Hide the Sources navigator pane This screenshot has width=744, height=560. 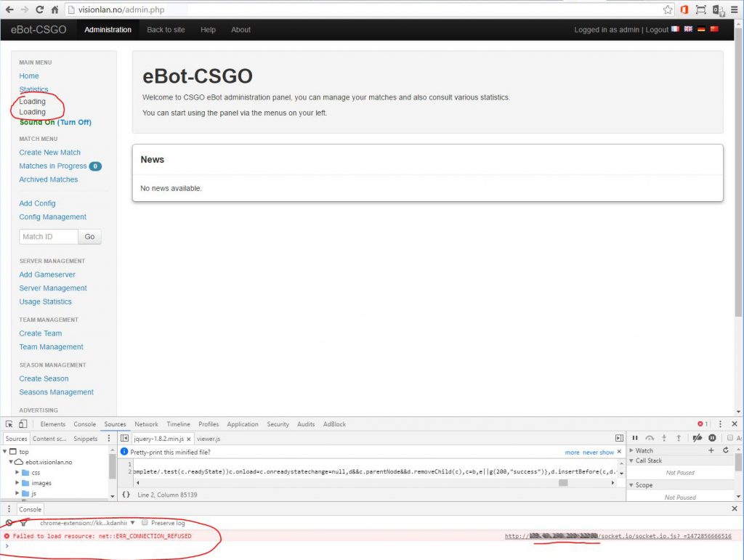[x=124, y=438]
